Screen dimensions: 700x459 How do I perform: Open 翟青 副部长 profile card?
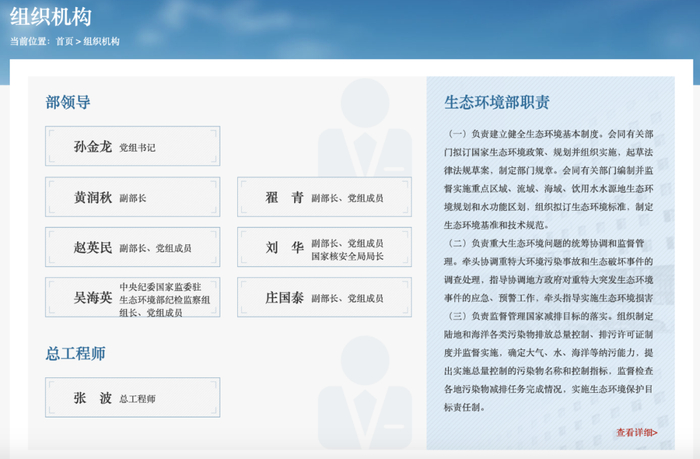click(325, 197)
